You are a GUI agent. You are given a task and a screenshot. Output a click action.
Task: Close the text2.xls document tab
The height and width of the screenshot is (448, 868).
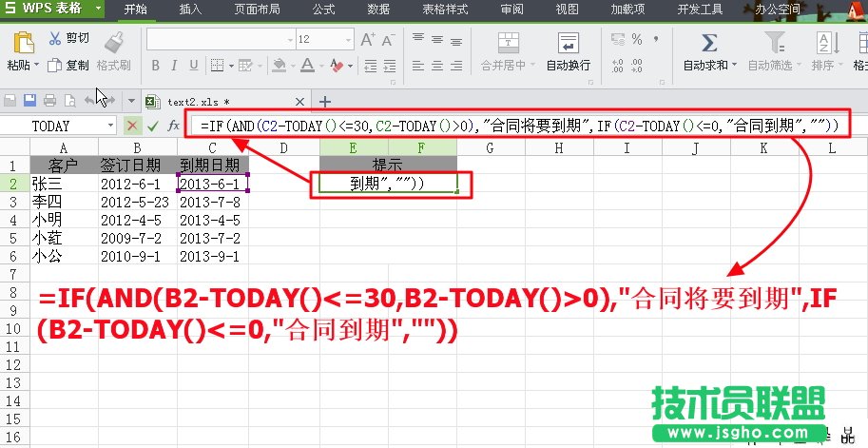coord(299,102)
